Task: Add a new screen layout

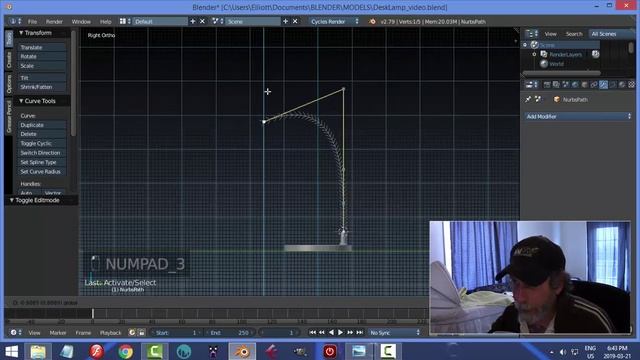Action: [x=193, y=21]
